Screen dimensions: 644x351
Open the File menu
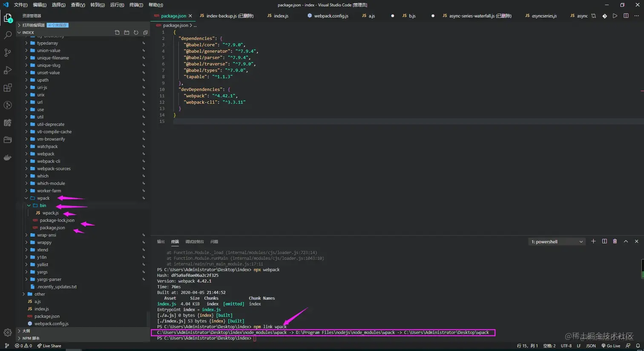[x=20, y=5]
